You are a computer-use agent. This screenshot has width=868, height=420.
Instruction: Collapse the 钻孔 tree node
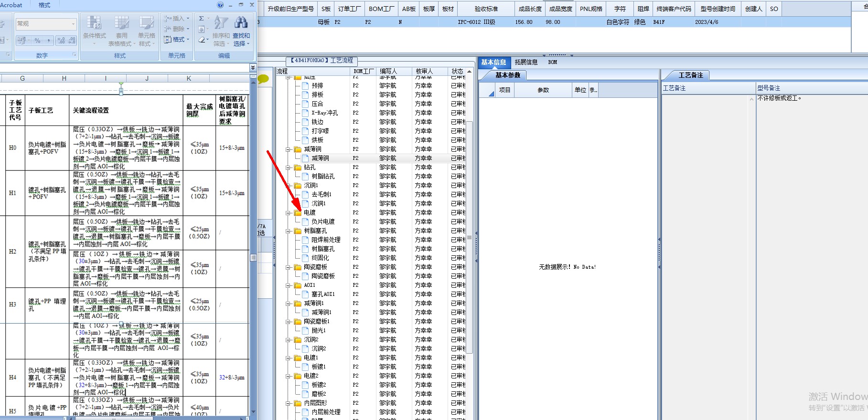[289, 168]
